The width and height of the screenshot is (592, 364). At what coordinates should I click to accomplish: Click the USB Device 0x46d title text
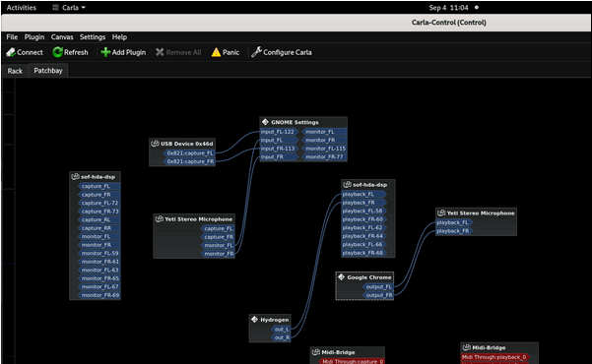pyautogui.click(x=187, y=144)
